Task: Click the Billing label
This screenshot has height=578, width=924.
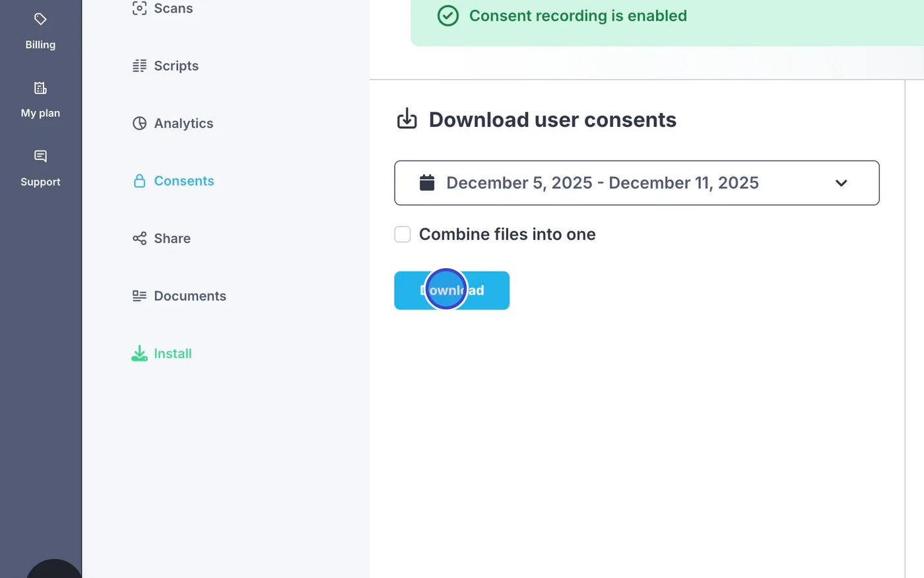Action: (x=40, y=45)
